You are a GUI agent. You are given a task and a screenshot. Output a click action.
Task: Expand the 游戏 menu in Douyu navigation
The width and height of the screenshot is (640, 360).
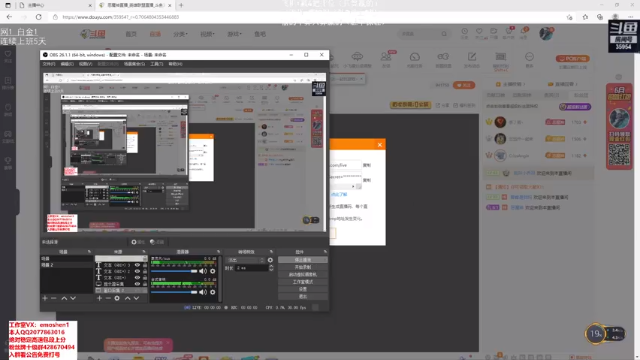click(x=234, y=34)
